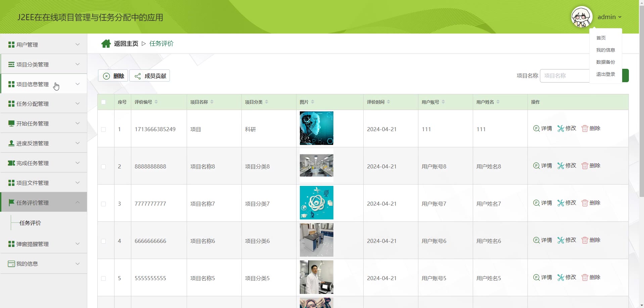
Task: Click the trash icon in row 3
Action: click(585, 203)
